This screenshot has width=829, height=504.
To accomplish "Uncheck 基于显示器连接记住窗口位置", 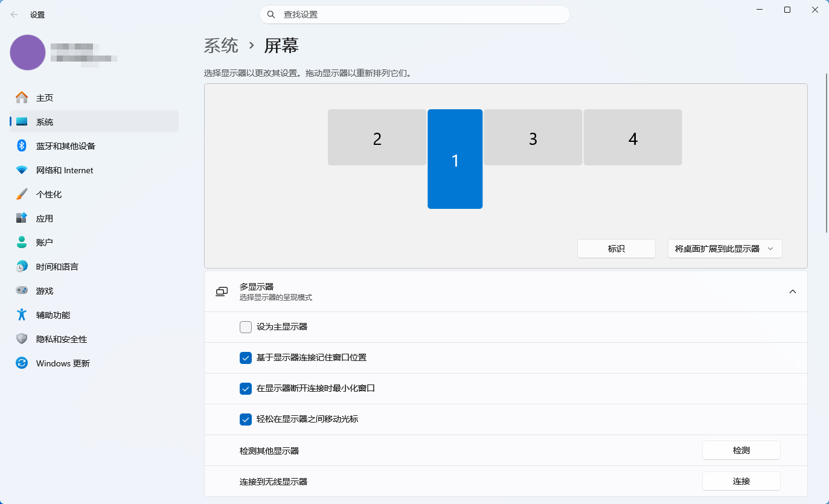I will (x=246, y=358).
